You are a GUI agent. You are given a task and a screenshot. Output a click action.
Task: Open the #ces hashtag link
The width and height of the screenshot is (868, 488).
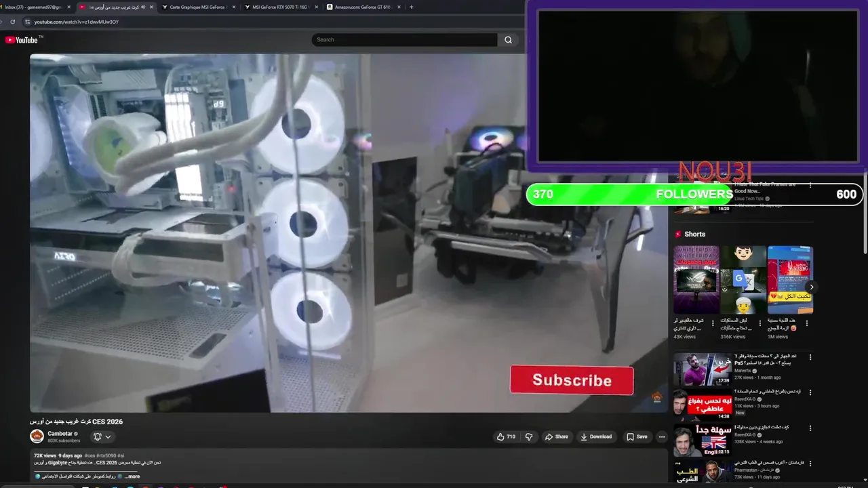(x=90, y=455)
